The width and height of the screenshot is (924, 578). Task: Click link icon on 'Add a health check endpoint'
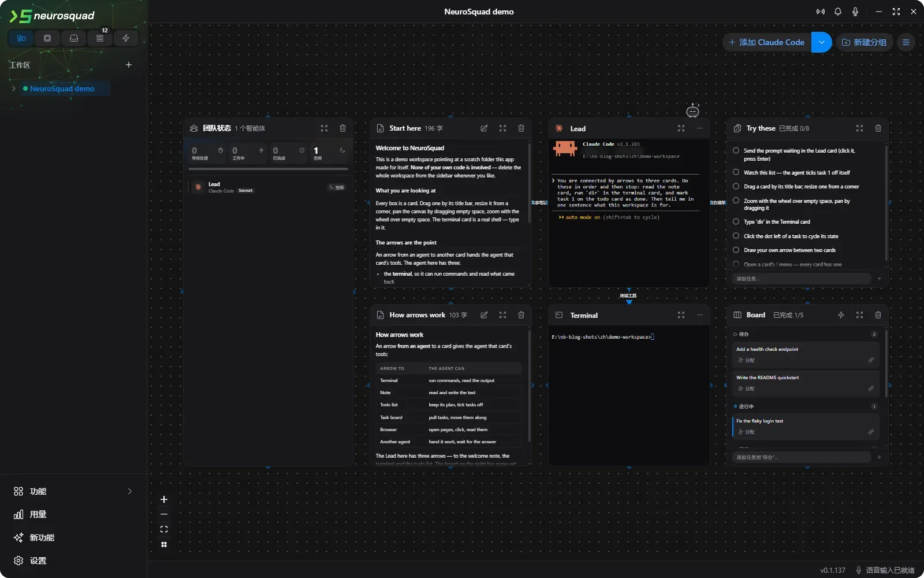click(871, 360)
